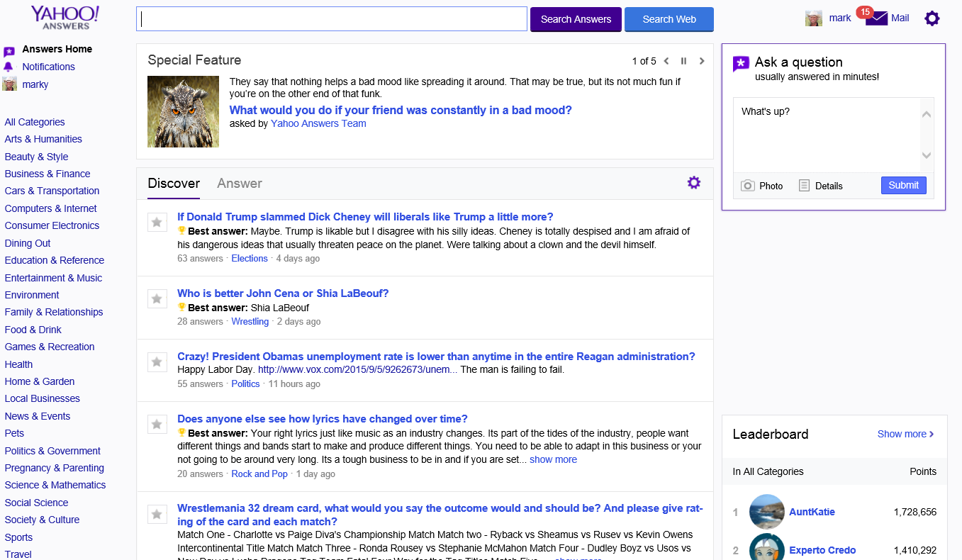Image resolution: width=962 pixels, height=560 pixels.
Task: Open the Health category
Action: point(18,364)
